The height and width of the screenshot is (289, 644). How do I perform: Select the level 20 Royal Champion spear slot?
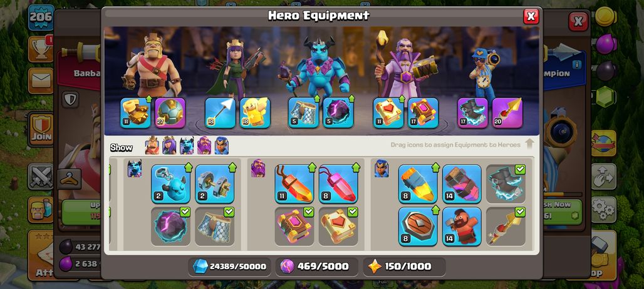pyautogui.click(x=507, y=113)
